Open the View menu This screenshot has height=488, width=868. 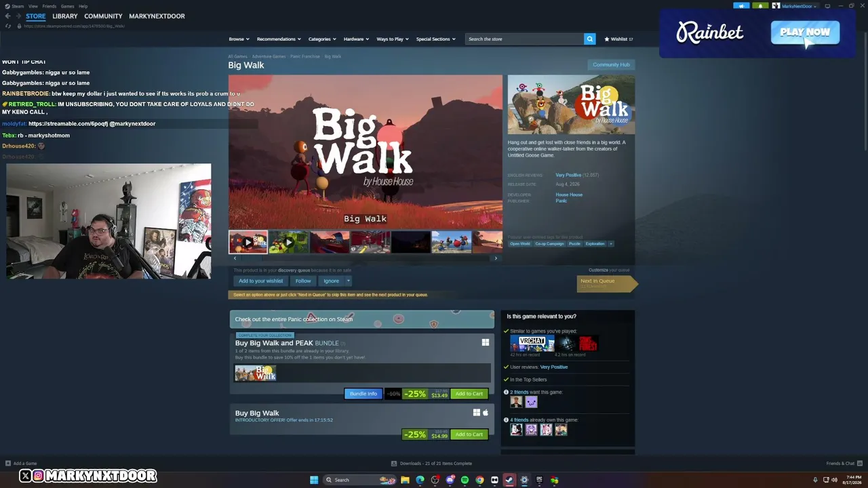pos(33,6)
